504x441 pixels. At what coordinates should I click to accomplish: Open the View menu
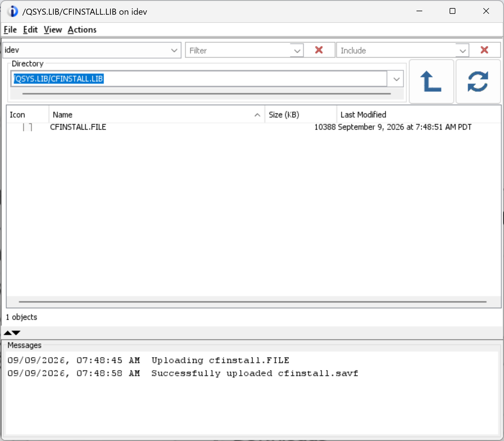(x=53, y=30)
